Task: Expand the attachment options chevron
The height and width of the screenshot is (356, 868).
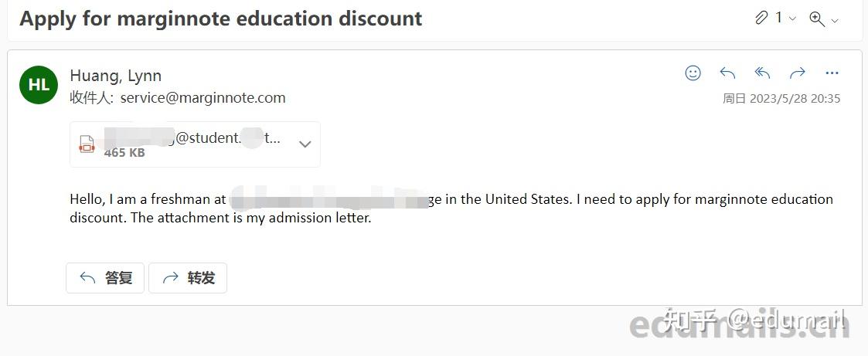Action: click(x=305, y=144)
